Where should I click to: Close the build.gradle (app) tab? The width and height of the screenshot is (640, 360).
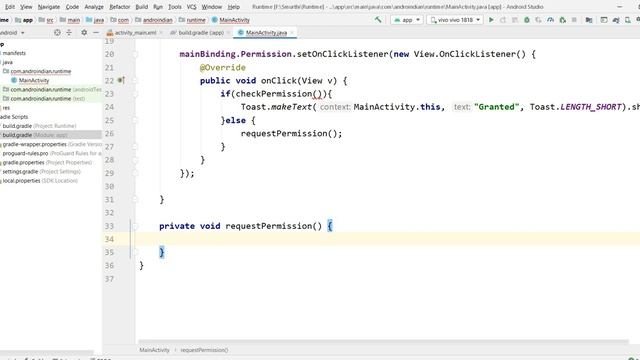tap(229, 33)
